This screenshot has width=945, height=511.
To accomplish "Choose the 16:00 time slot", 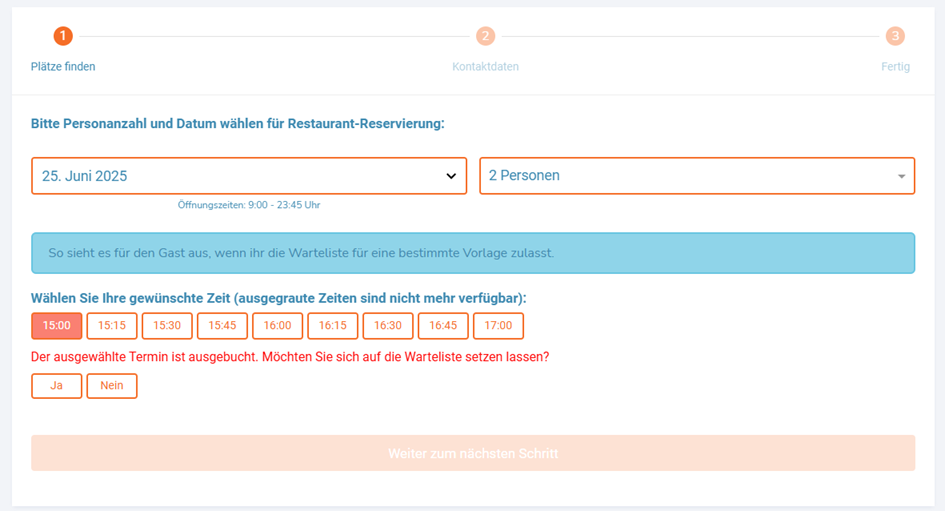I will pos(277,326).
